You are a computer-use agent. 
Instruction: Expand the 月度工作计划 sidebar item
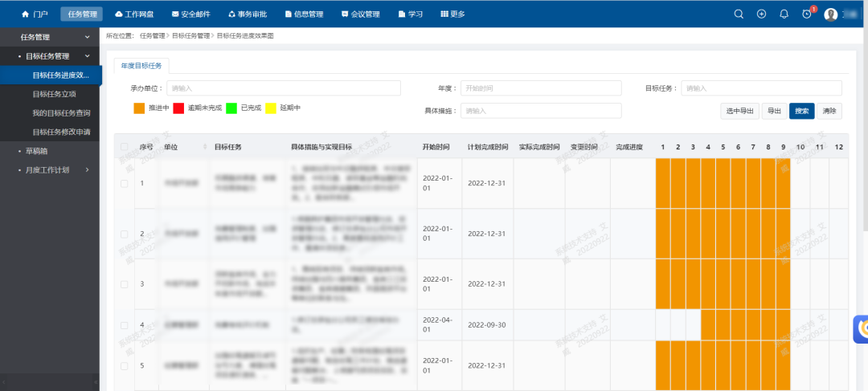(x=88, y=169)
